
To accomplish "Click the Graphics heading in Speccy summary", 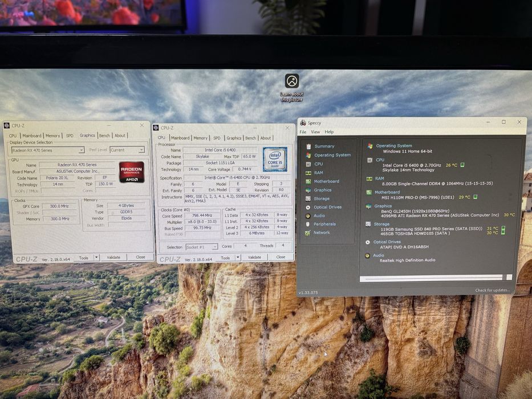I will (383, 206).
